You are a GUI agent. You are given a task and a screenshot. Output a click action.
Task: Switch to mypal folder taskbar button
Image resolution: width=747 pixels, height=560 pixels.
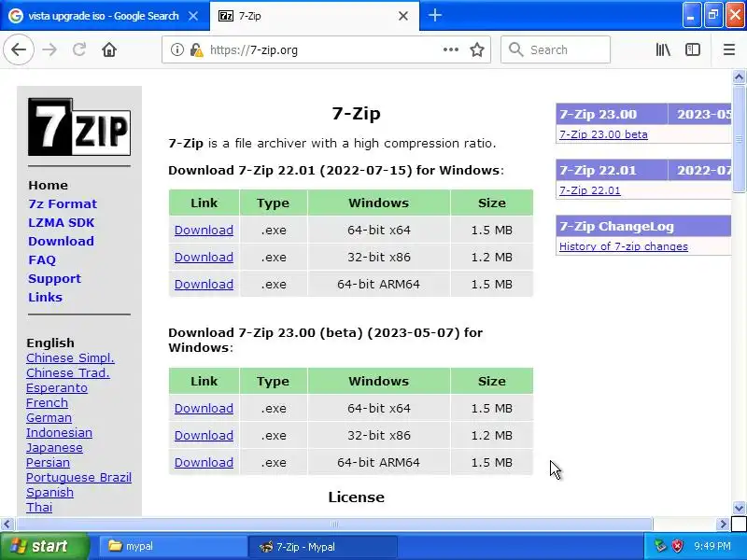pos(173,546)
